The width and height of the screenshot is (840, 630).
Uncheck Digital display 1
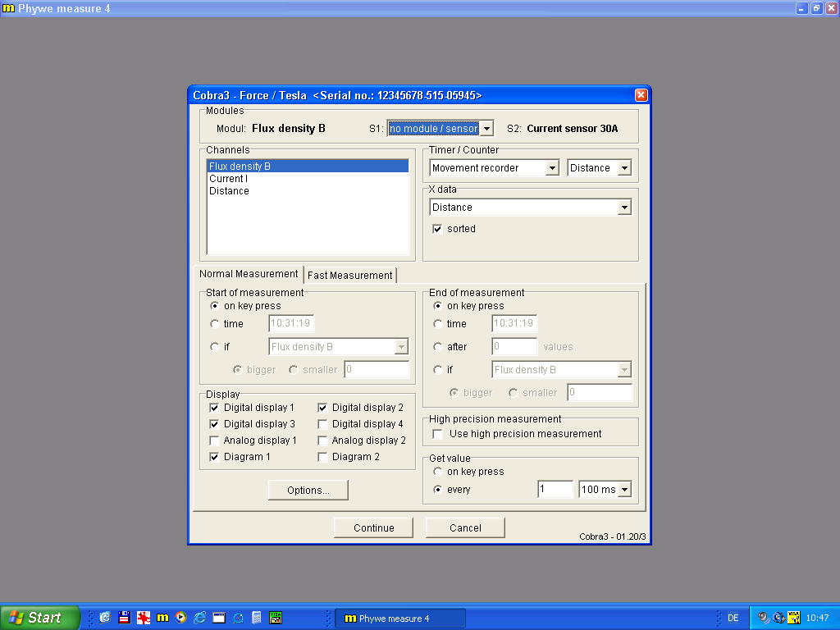tap(214, 408)
